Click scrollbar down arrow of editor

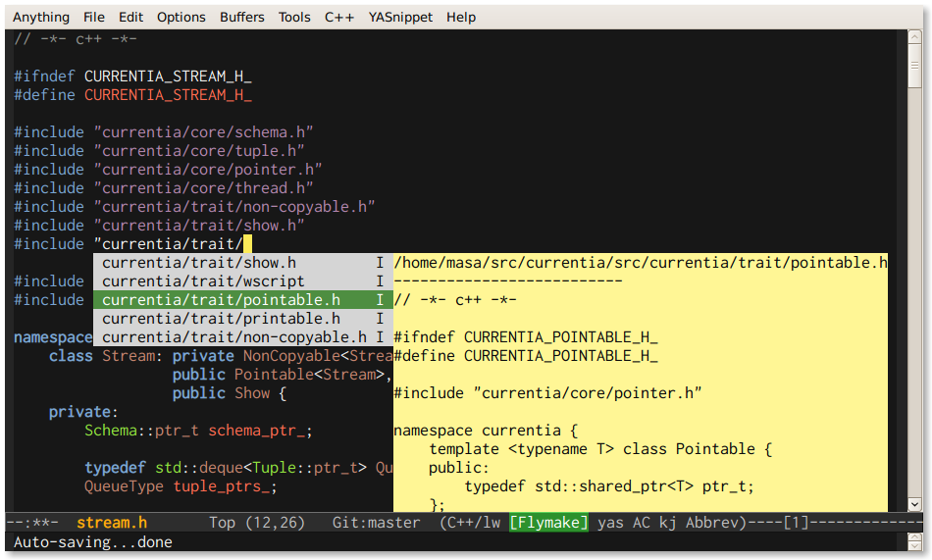point(914,505)
